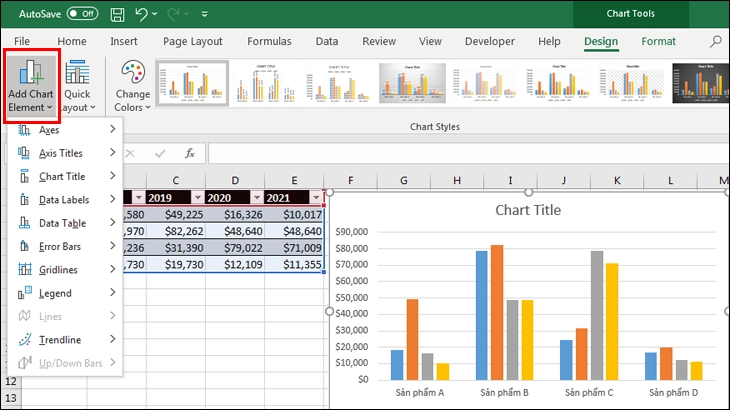Click the Chart Title text in chart
The width and height of the screenshot is (730, 410).
click(528, 210)
